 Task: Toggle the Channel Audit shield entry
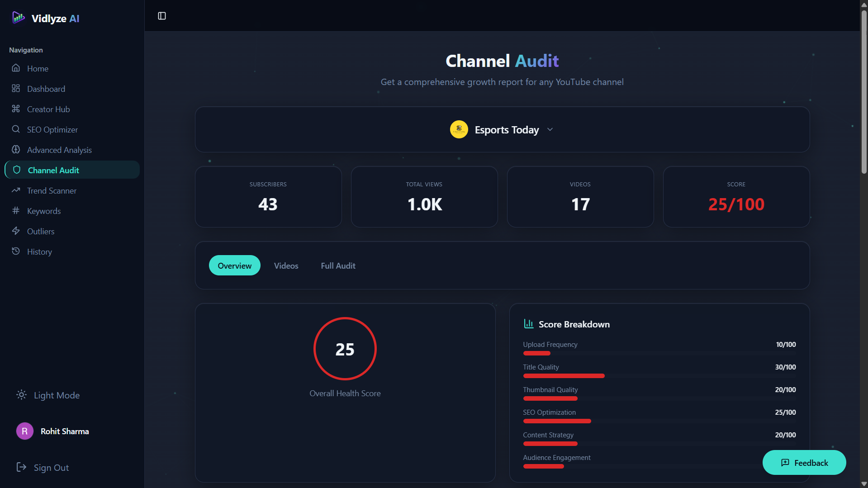point(16,170)
